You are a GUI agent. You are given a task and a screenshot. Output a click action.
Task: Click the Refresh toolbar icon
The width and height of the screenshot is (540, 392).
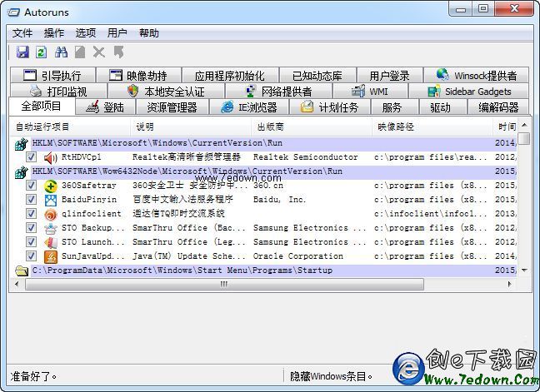pyautogui.click(x=42, y=52)
